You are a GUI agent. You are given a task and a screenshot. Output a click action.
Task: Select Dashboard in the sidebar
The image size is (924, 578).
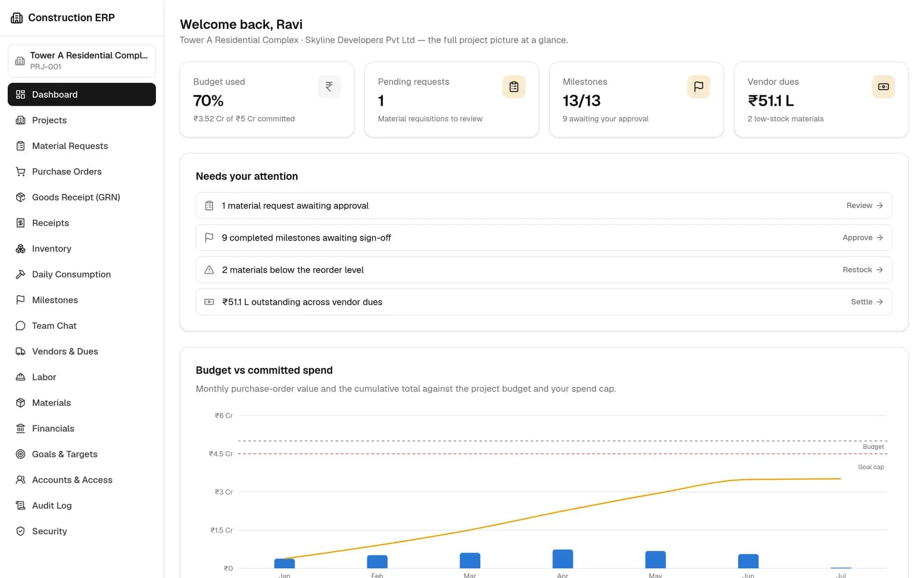click(81, 94)
